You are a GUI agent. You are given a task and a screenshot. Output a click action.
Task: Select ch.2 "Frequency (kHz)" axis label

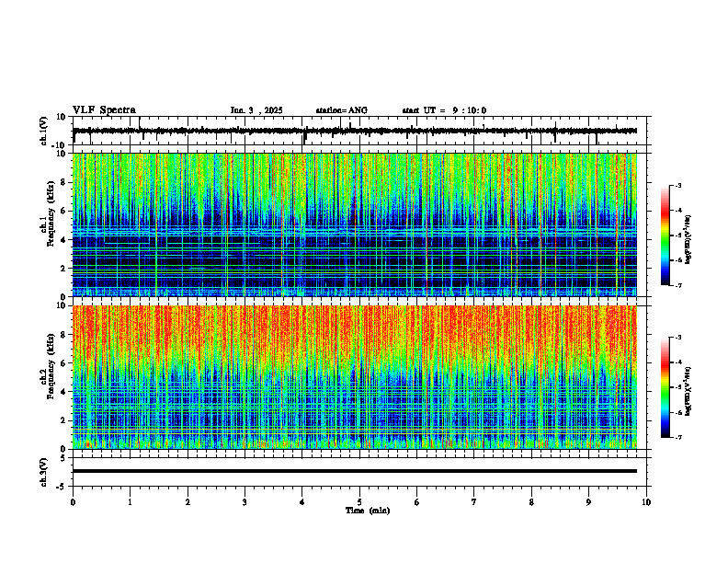coord(51,365)
